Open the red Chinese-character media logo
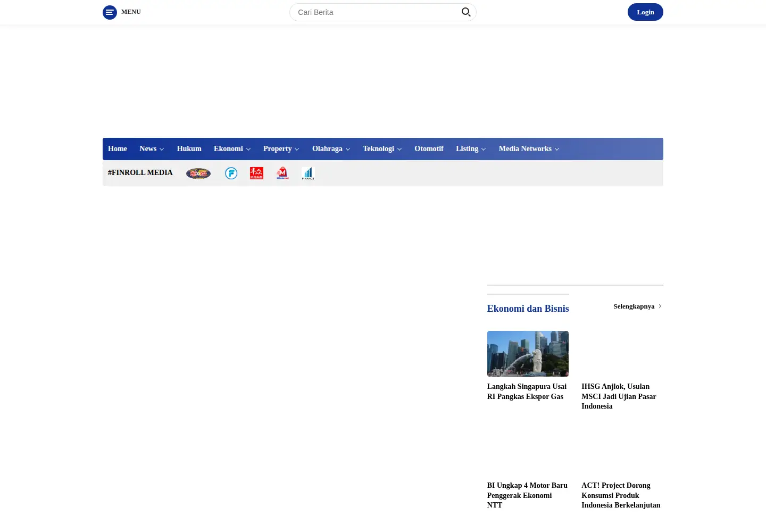766x532 pixels. point(256,173)
